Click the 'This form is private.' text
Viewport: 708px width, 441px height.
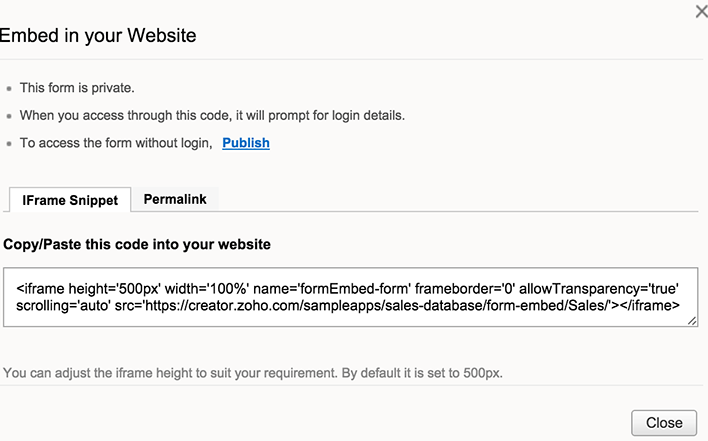(77, 88)
